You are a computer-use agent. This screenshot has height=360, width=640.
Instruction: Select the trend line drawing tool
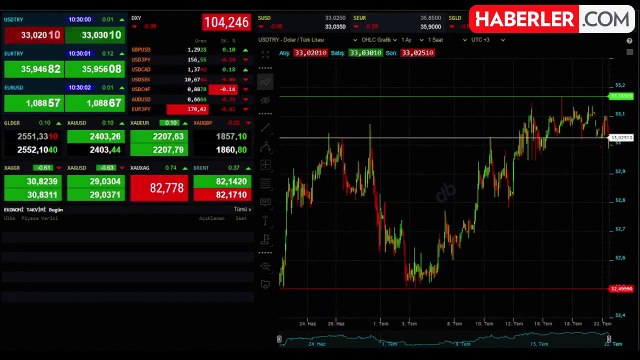(x=265, y=128)
